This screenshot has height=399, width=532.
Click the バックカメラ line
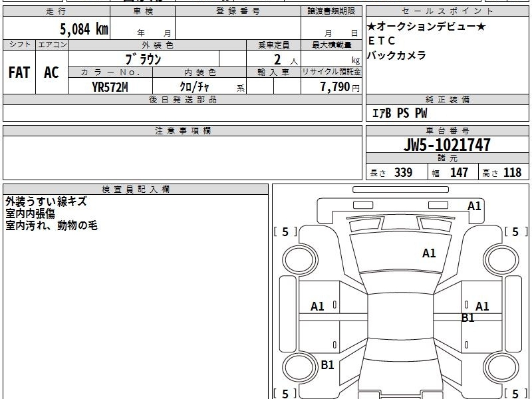pyautogui.click(x=396, y=55)
